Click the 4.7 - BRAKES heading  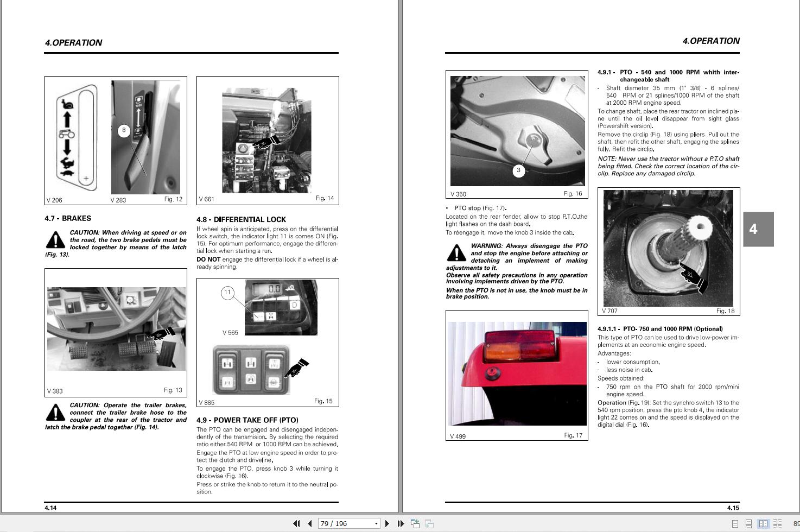point(68,218)
